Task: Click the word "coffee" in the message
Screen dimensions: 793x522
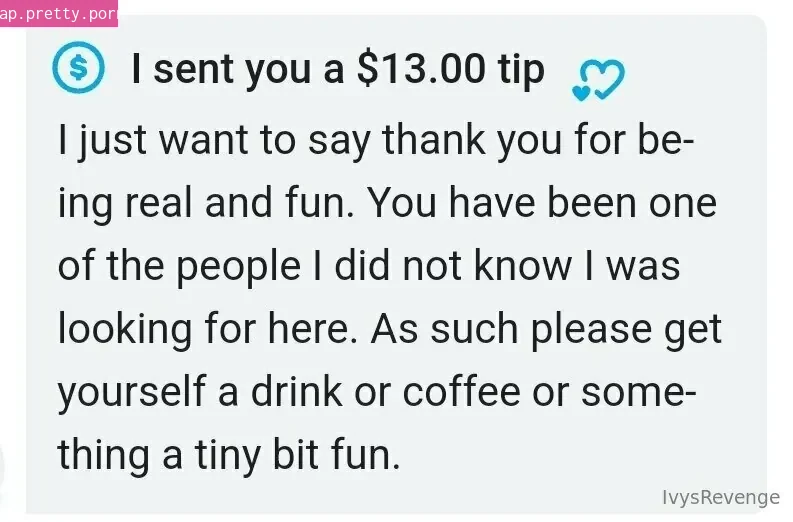Action: [461, 391]
